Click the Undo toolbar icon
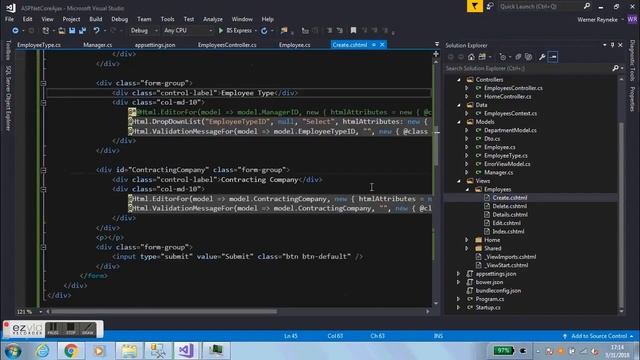The image size is (640, 360). 96,31
